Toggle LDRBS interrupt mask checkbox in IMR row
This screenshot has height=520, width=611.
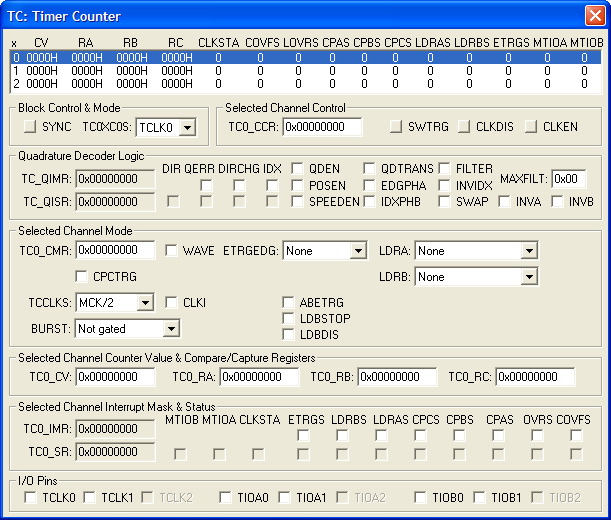pyautogui.click(x=342, y=435)
